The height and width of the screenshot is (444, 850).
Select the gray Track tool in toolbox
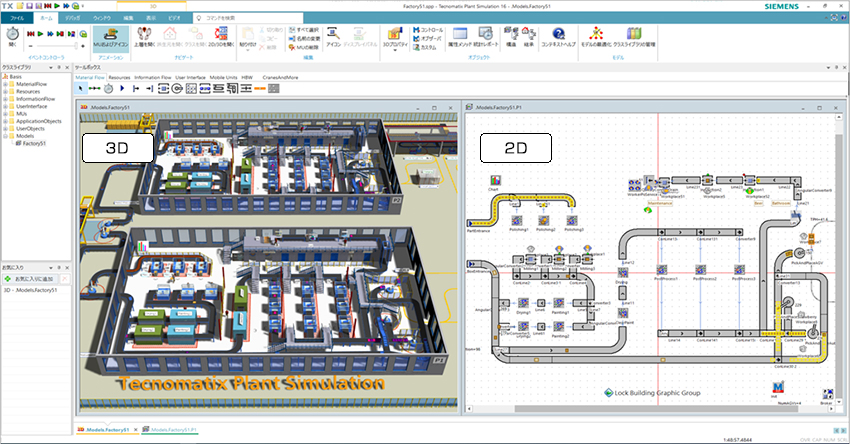point(274,88)
